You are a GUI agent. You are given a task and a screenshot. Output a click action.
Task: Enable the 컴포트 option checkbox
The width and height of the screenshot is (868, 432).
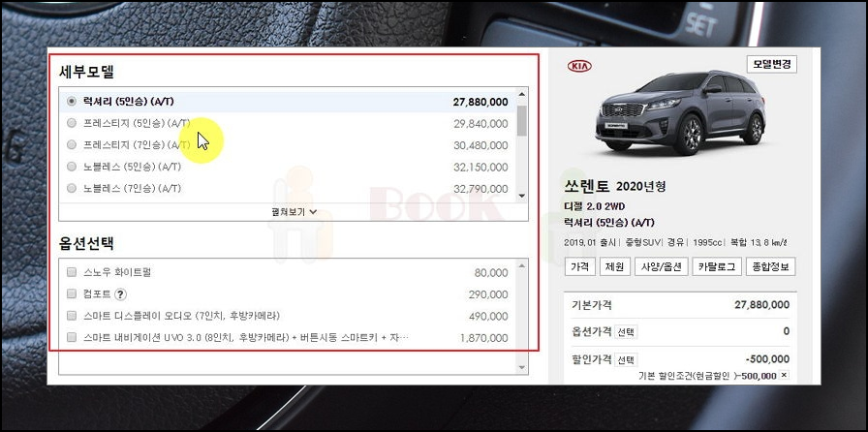click(x=72, y=293)
